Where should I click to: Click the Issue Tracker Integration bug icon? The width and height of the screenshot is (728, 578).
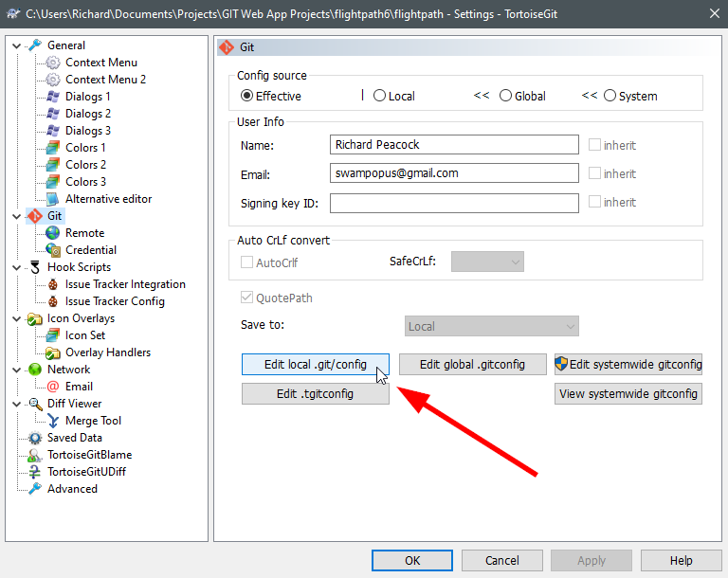coord(53,284)
